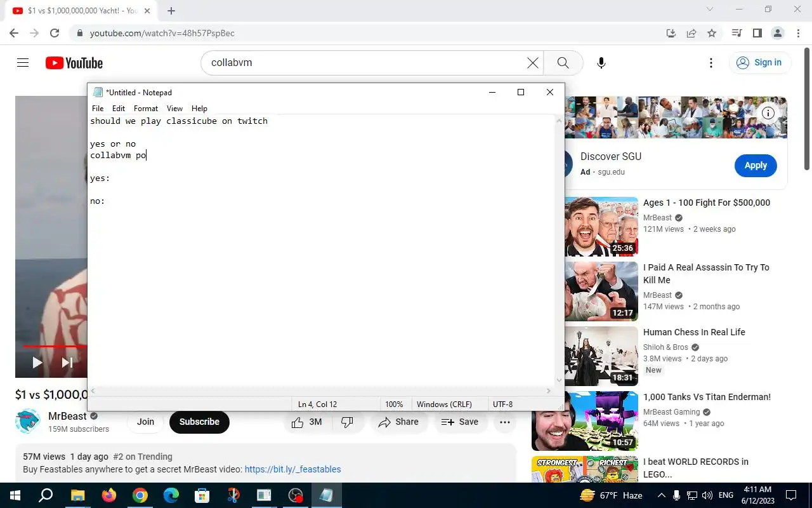812x508 pixels.
Task: Reload the YouTube page
Action: (55, 33)
